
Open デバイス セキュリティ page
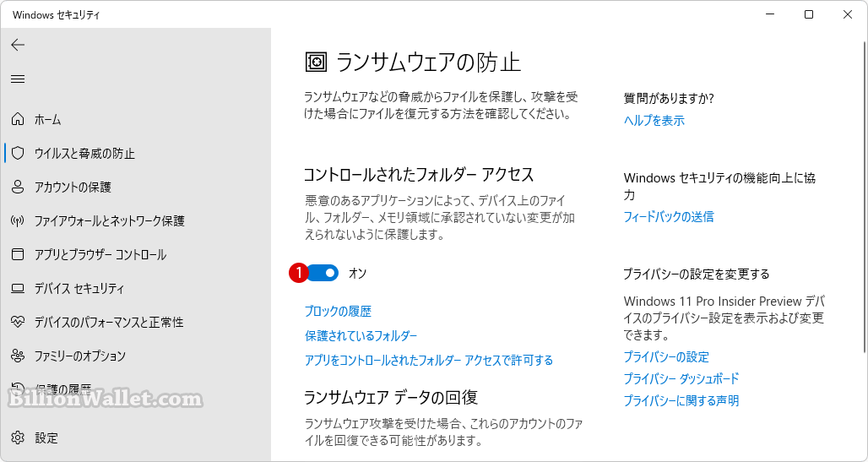(79, 288)
